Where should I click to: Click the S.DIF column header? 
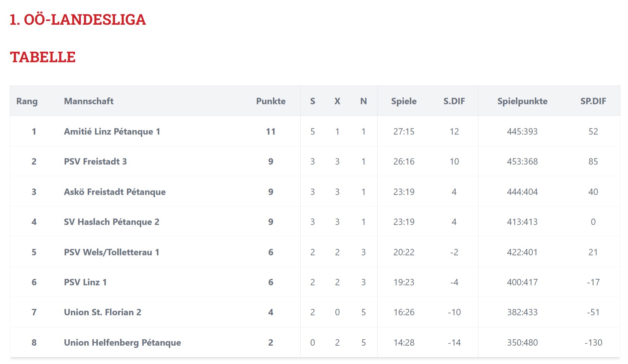pyautogui.click(x=454, y=101)
